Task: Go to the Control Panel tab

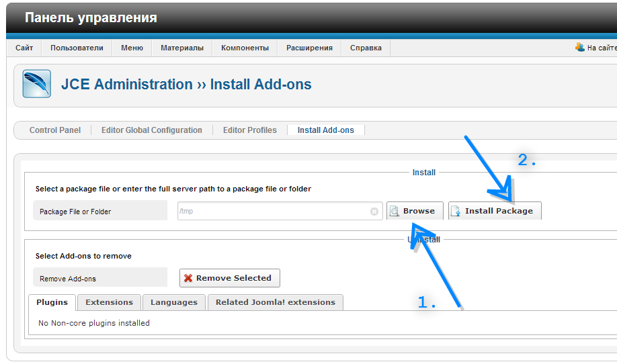Action: pos(55,130)
